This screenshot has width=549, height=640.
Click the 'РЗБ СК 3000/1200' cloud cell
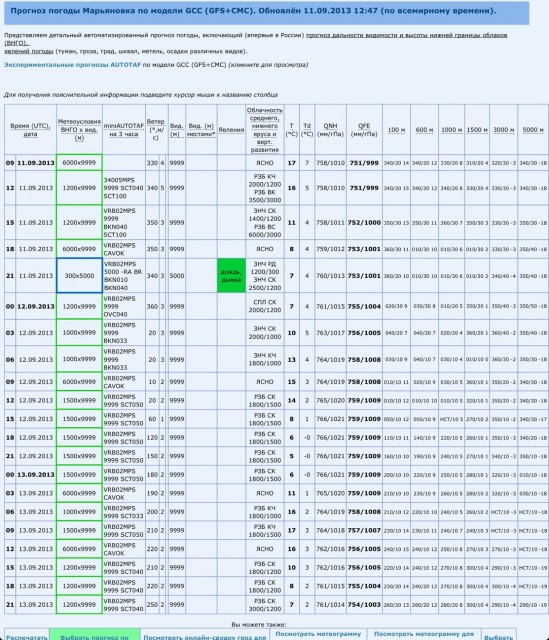coord(264,604)
